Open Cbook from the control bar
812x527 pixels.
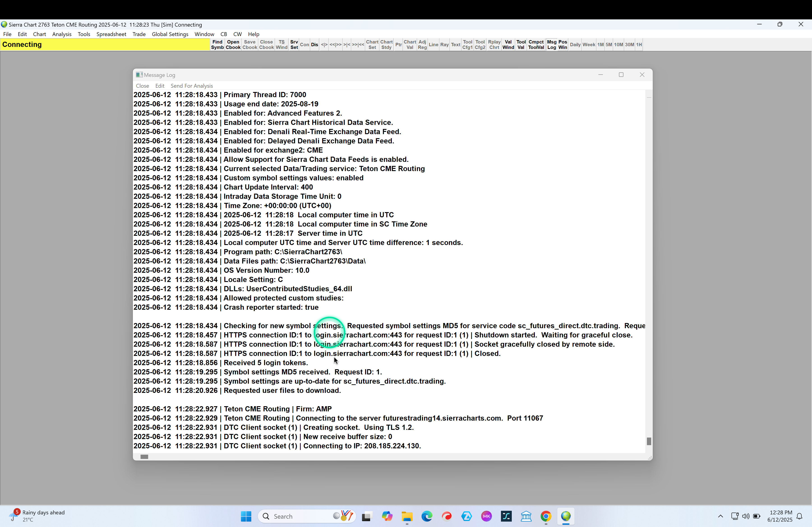tap(233, 45)
